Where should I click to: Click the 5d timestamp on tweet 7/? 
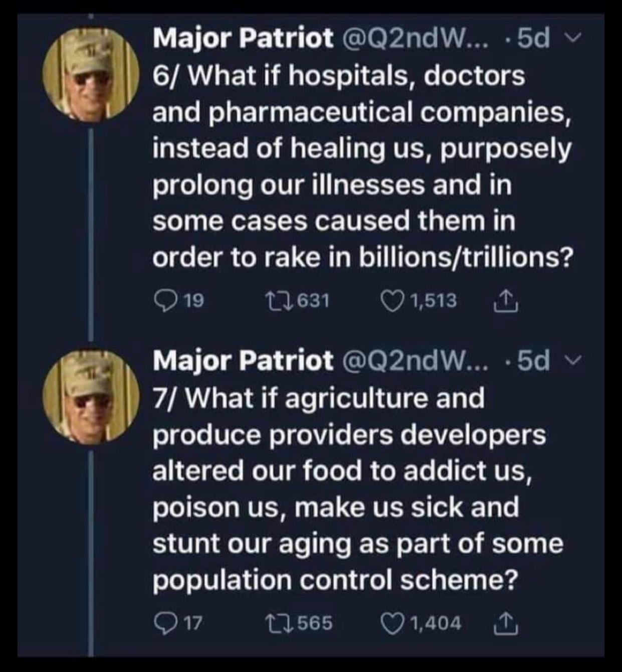point(533,360)
